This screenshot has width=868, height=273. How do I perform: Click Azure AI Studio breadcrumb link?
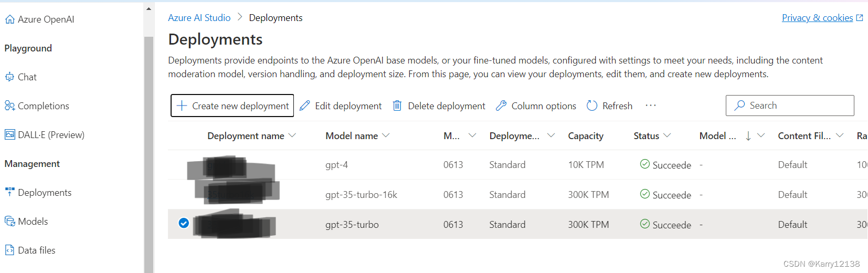(199, 18)
